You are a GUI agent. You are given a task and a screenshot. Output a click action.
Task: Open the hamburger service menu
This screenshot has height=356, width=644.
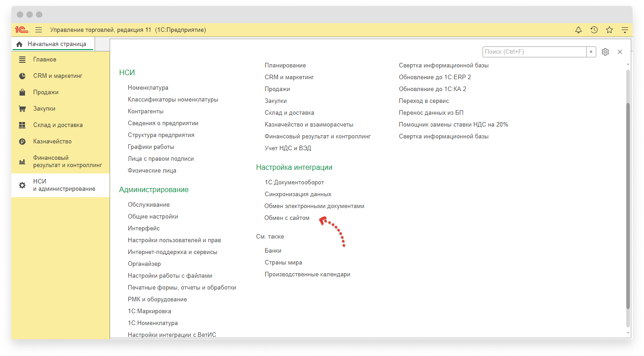click(x=39, y=30)
